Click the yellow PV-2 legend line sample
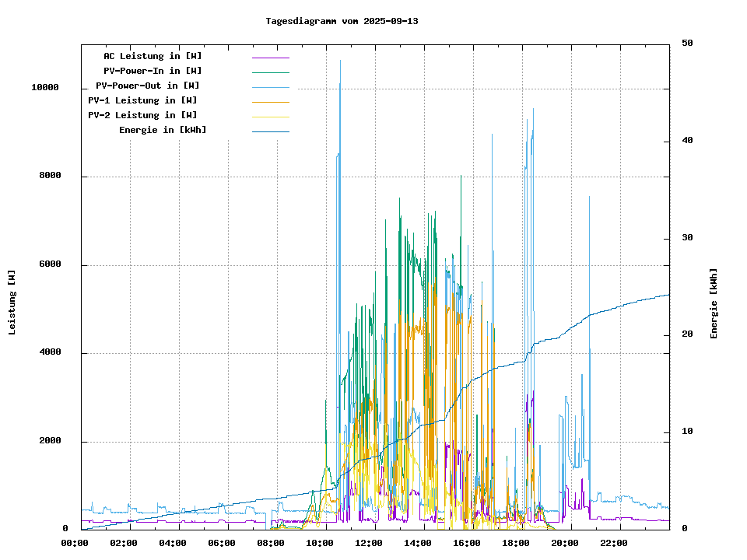 tap(270, 116)
